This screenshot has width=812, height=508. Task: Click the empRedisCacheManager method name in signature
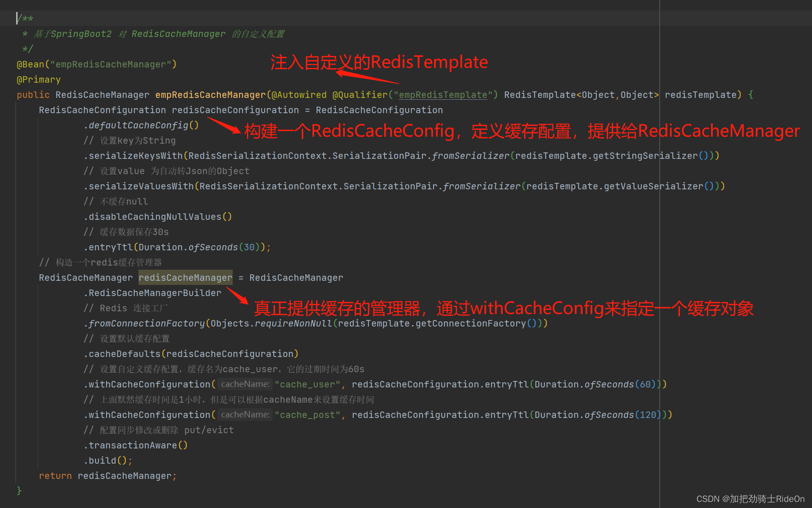(211, 95)
